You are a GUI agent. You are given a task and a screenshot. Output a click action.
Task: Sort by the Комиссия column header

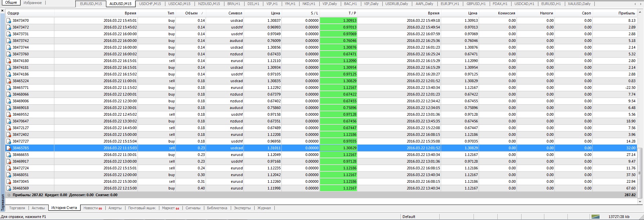(498, 13)
